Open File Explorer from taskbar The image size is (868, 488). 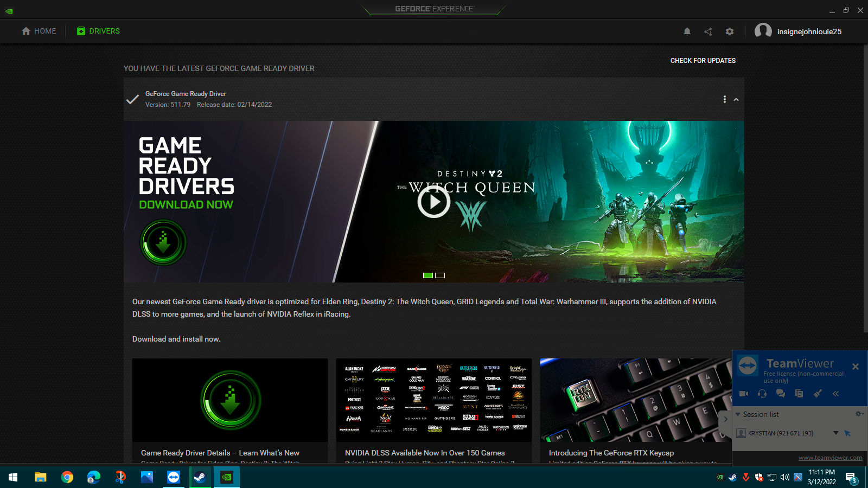tap(41, 477)
